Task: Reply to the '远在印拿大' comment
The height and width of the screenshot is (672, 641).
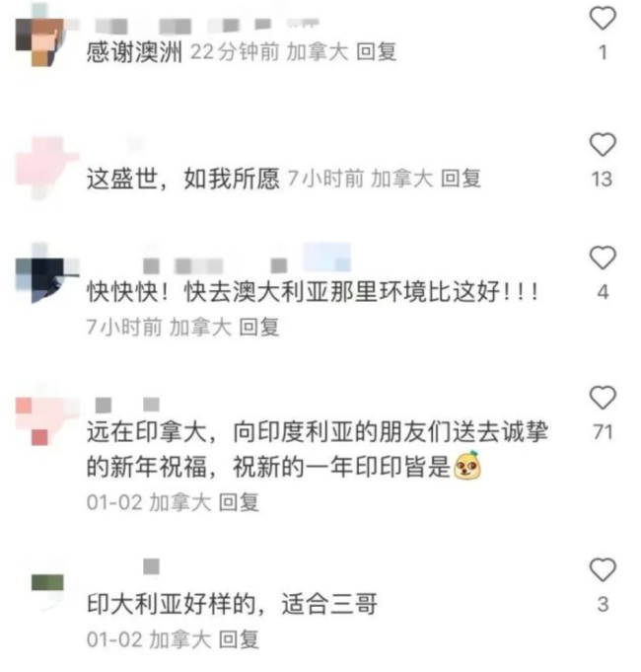Action: [x=239, y=502]
